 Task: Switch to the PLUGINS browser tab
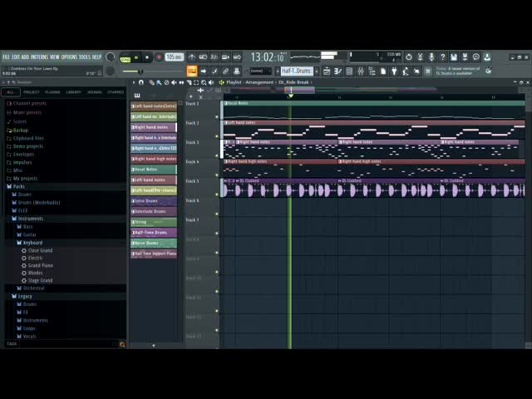(x=52, y=92)
